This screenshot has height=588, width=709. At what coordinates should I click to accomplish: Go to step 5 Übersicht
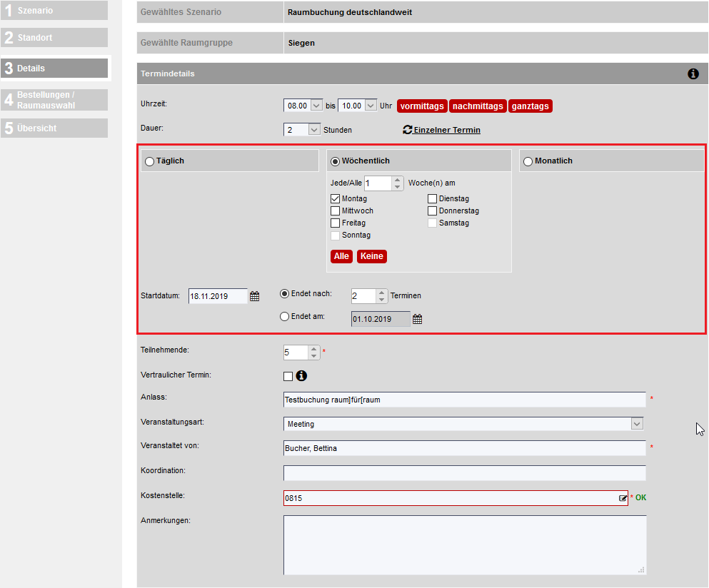[54, 128]
